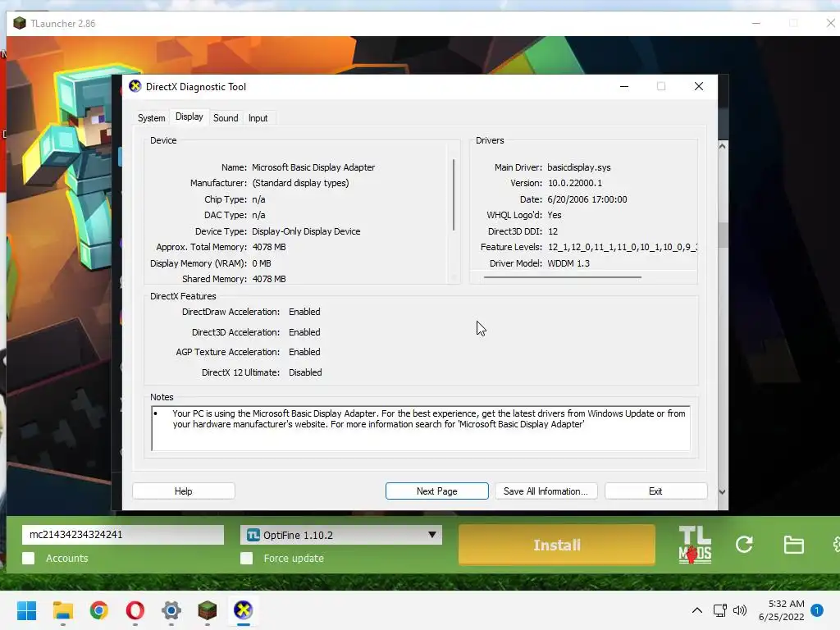Screen dimensions: 840x630
Task: Click the yellow Install button in TLauncher
Action: [557, 545]
